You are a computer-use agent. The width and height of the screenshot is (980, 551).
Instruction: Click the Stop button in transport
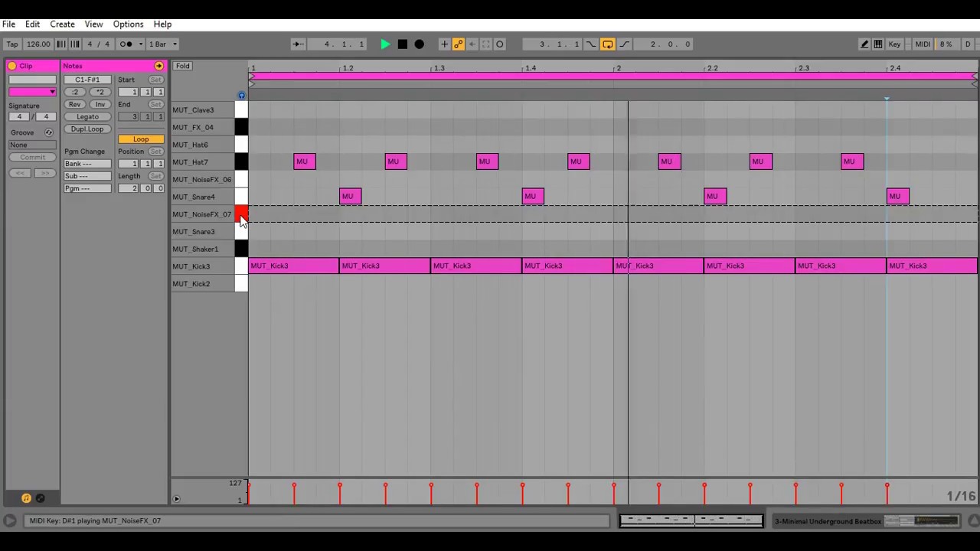(x=403, y=44)
